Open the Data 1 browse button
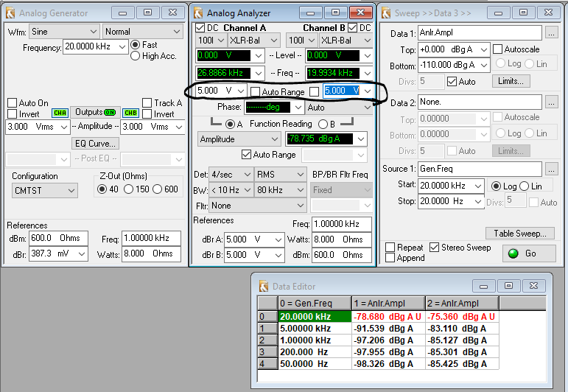 point(551,33)
